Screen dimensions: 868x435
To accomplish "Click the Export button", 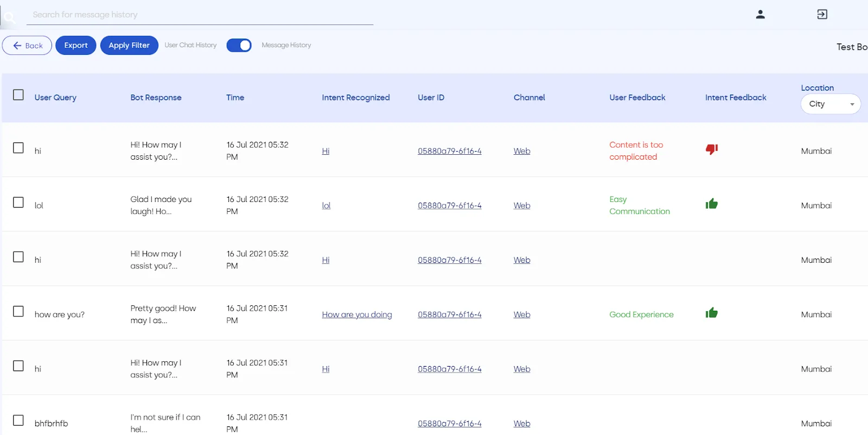I will pos(76,46).
